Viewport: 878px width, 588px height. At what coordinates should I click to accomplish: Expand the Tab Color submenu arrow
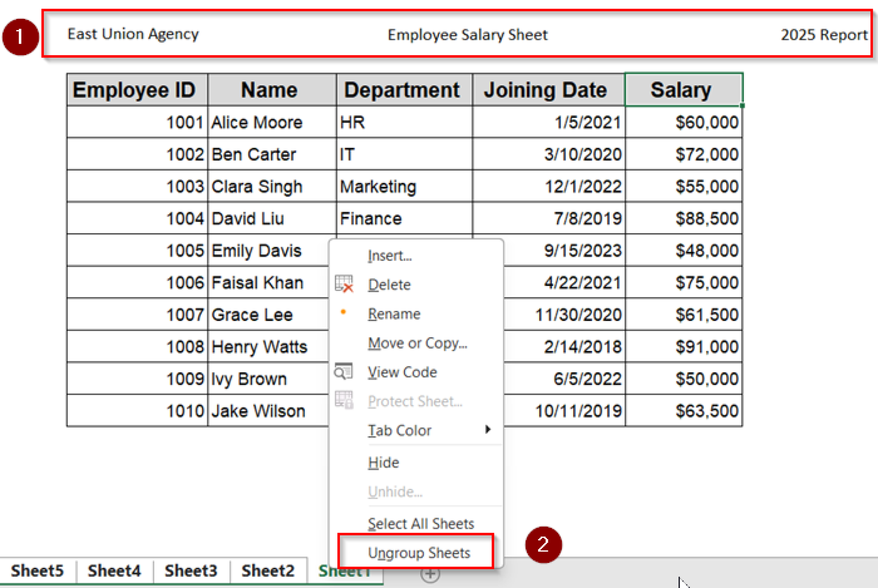[x=488, y=430]
